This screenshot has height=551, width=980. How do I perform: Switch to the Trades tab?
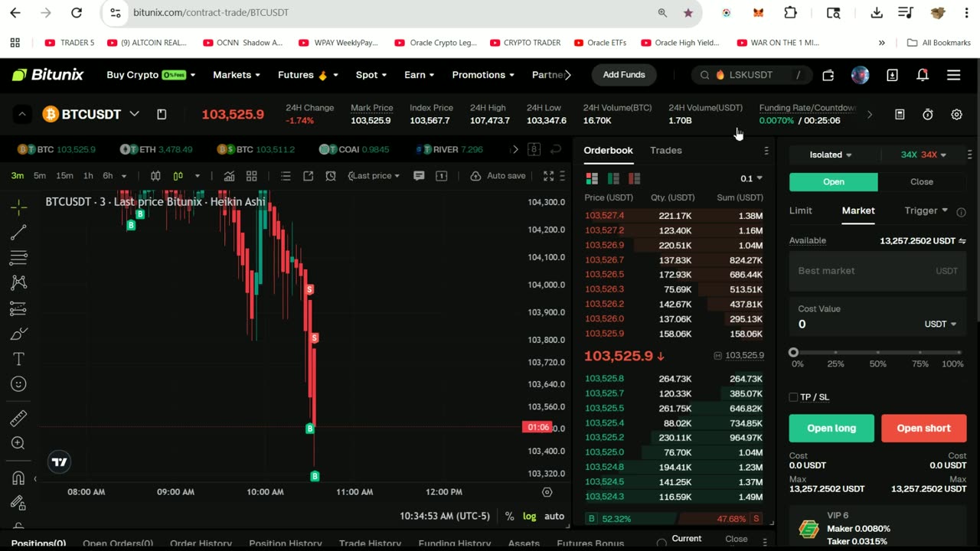(665, 150)
